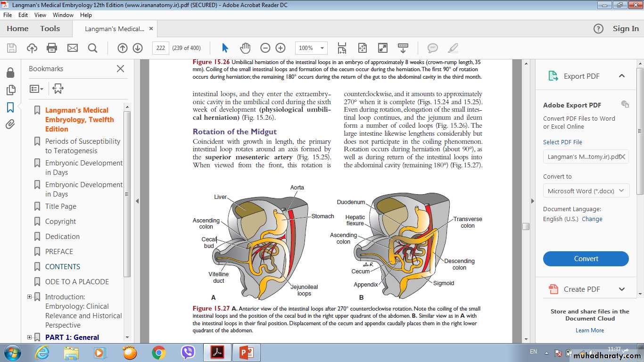
Task: Open the Attachments paperclip panel
Action: tap(10, 124)
